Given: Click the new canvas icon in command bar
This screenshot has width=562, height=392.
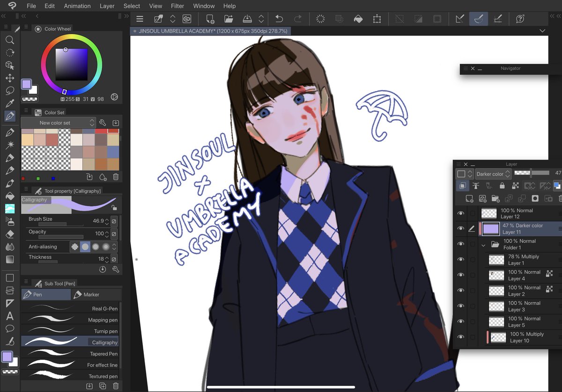Looking at the screenshot, I should tap(209, 19).
